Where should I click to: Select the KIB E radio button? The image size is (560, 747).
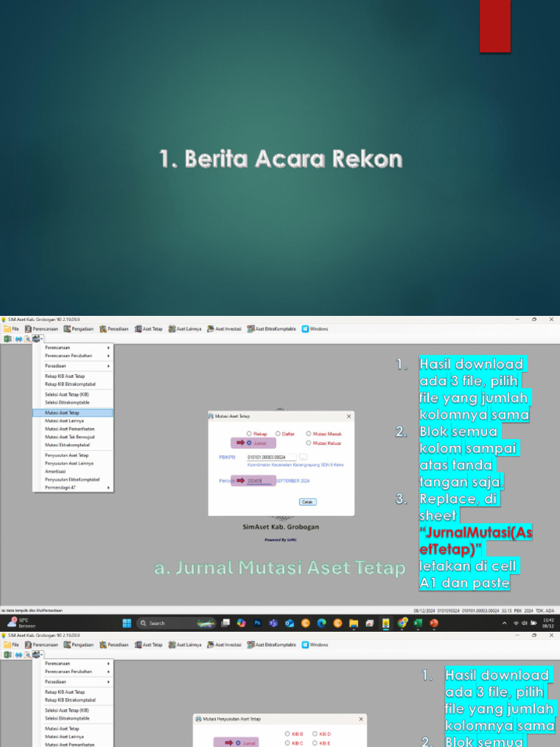pyautogui.click(x=315, y=743)
